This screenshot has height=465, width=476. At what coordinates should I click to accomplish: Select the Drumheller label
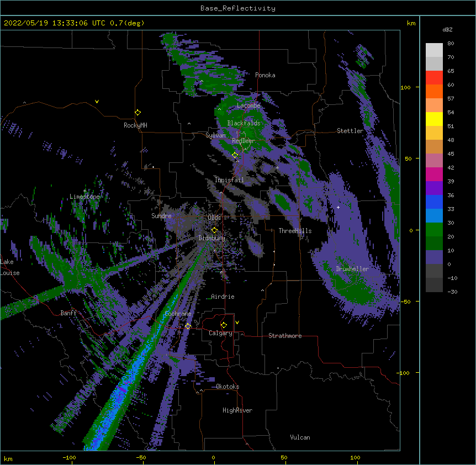(352, 269)
